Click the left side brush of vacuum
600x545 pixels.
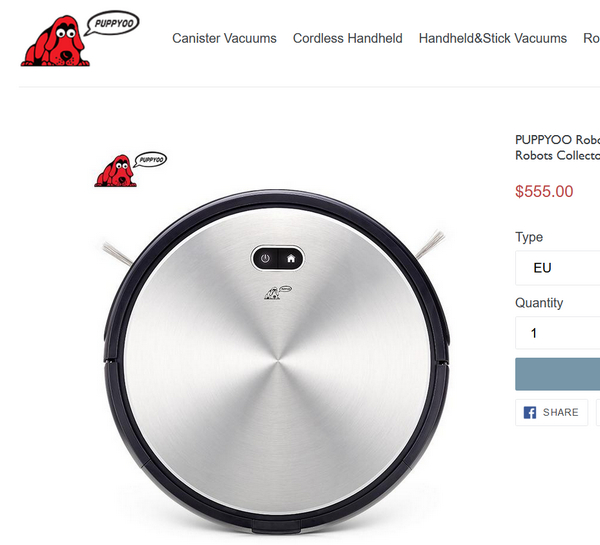coord(117,254)
